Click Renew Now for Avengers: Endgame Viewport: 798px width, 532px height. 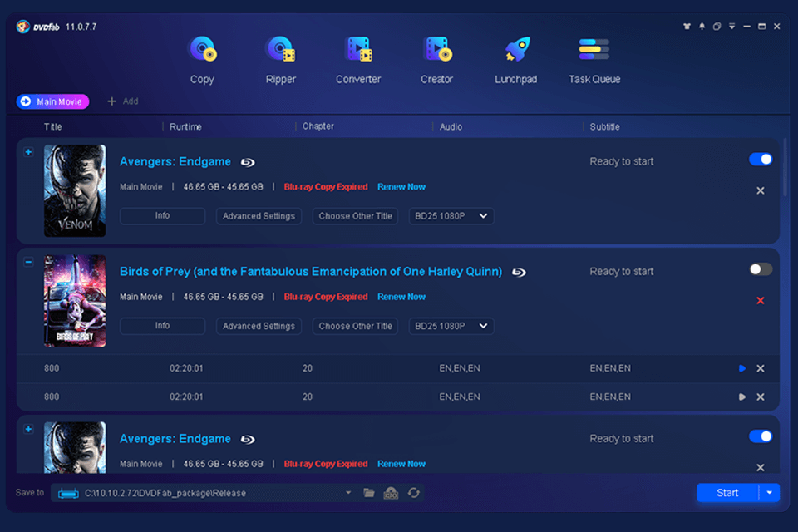coord(401,186)
